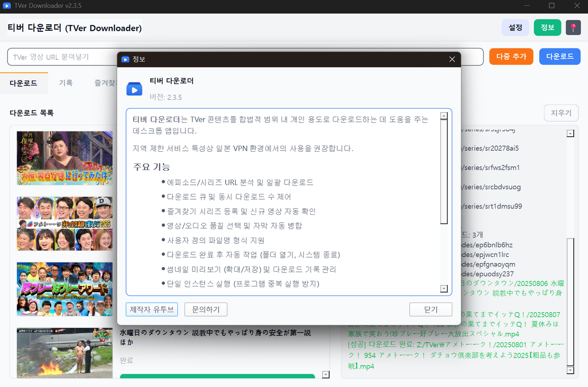Click the 다운로드 목록 heading
This screenshot has height=387, width=588.
[x=32, y=113]
